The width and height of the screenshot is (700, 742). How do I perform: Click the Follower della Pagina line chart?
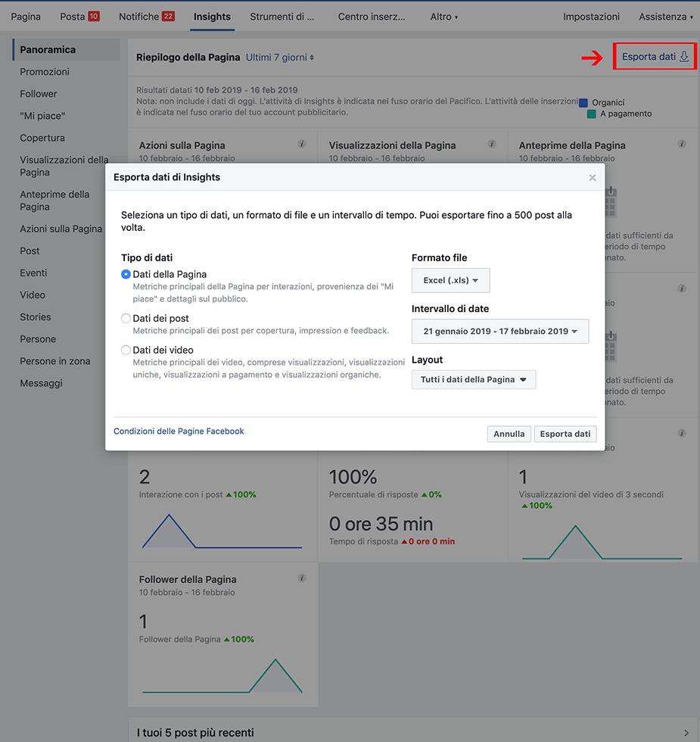click(222, 675)
